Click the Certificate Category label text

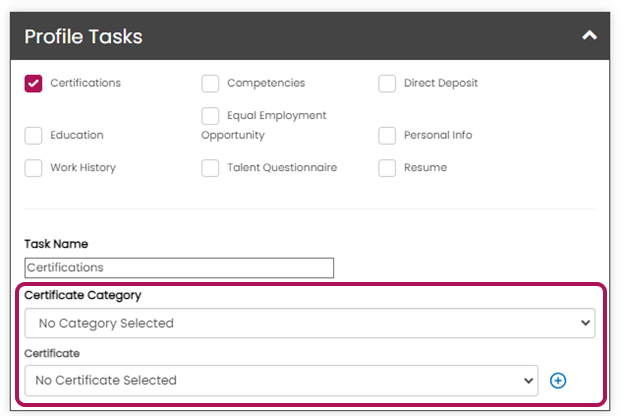(x=82, y=296)
